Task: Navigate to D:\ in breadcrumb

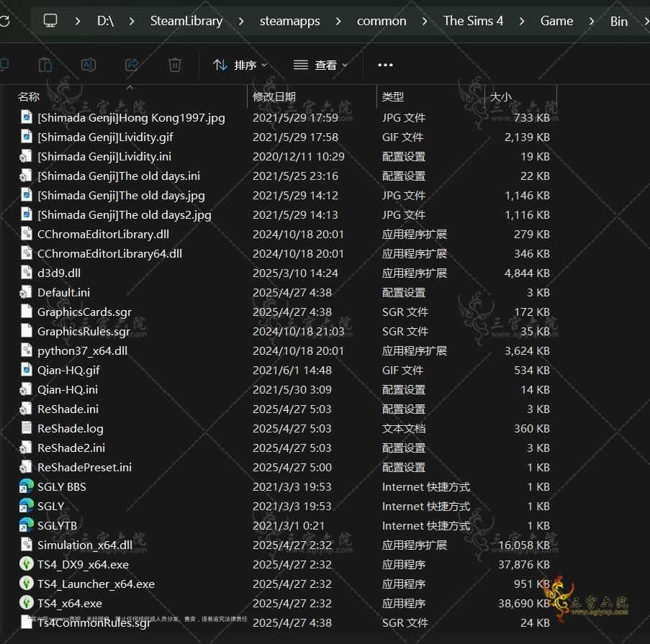Action: [105, 21]
